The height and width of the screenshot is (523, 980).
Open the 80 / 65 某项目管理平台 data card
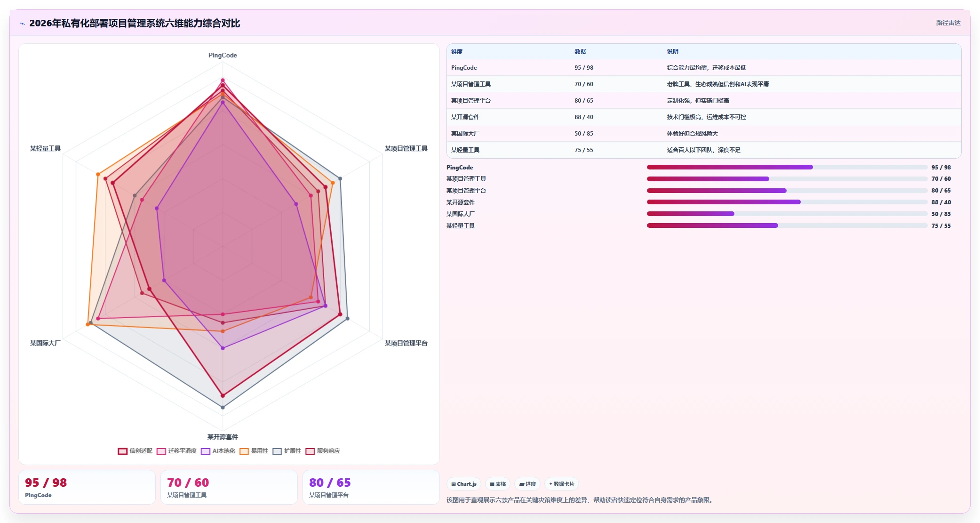point(371,487)
